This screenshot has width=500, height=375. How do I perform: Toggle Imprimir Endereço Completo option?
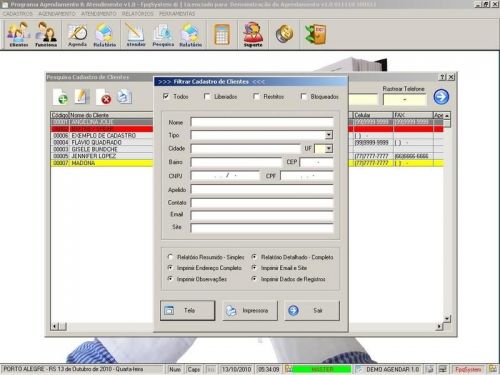pos(170,268)
